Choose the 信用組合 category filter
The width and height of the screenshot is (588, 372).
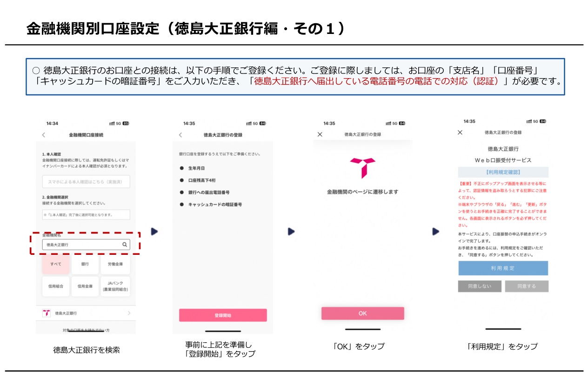[56, 286]
